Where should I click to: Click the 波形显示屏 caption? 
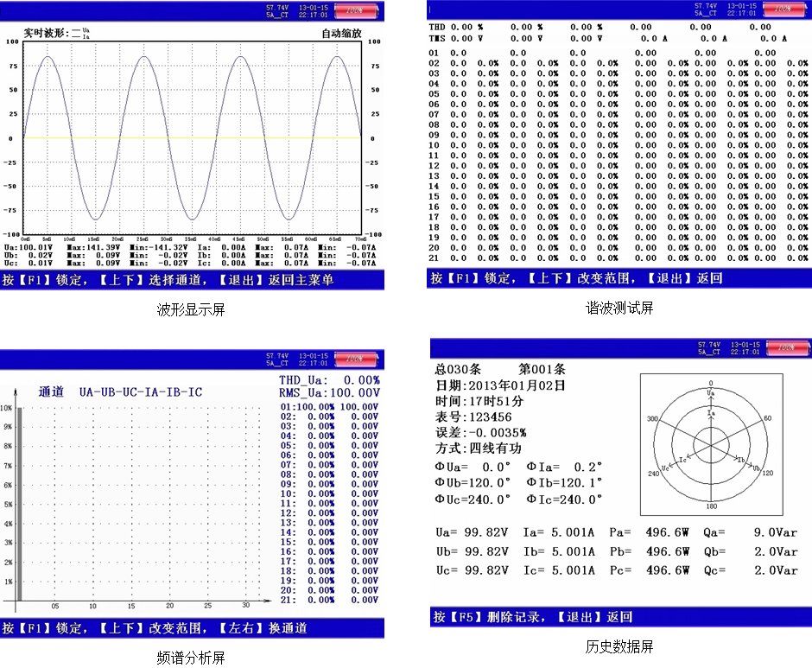[192, 309]
